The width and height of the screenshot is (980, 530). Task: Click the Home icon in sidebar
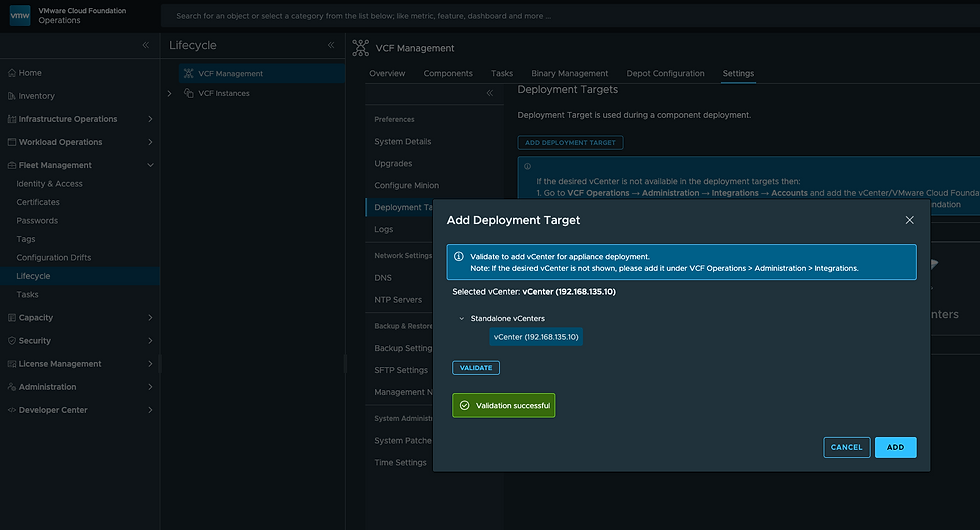point(12,73)
